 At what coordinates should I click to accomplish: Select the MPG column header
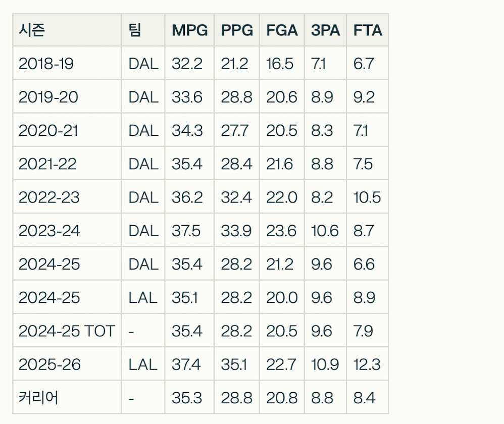(x=189, y=30)
